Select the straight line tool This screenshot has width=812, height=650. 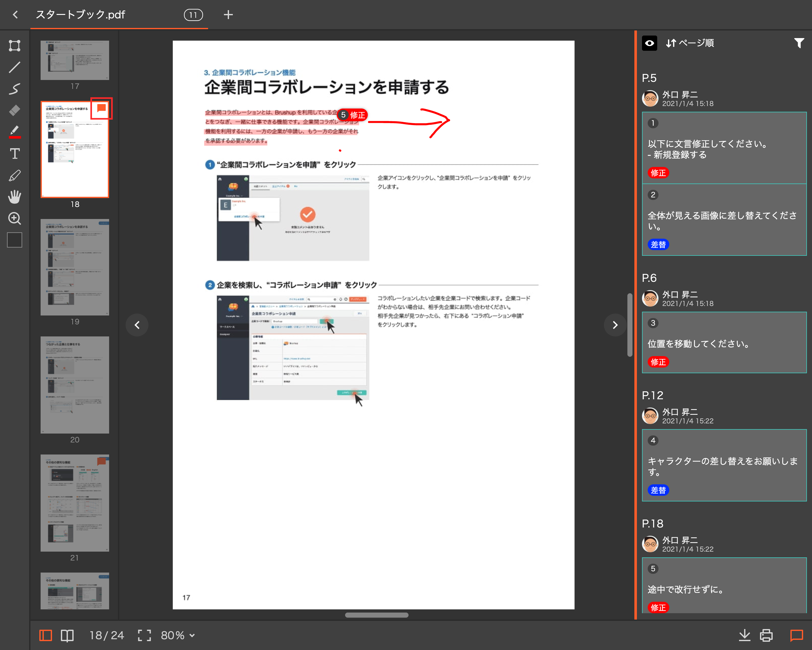(x=14, y=68)
